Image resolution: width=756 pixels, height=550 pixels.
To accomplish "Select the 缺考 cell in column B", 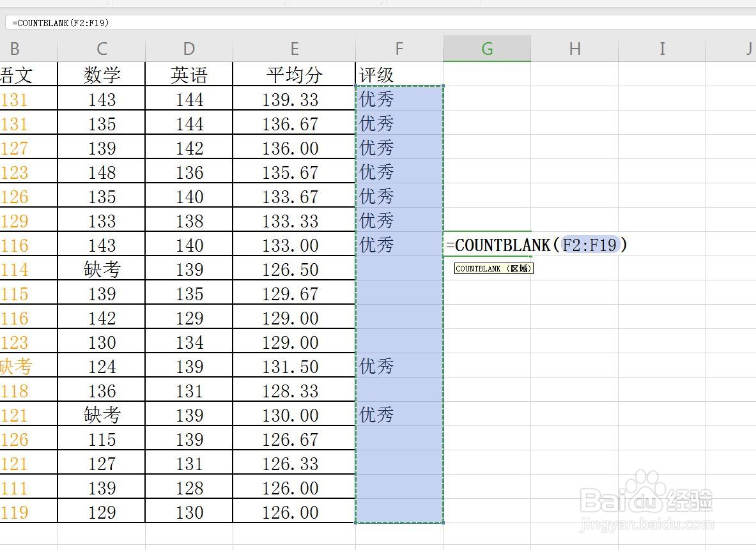I will (x=15, y=365).
